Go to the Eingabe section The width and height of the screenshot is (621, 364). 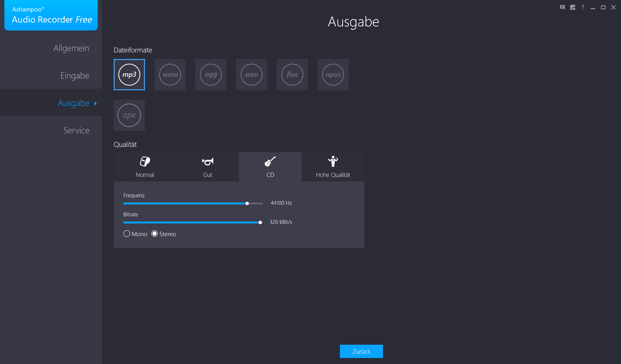[x=75, y=75]
